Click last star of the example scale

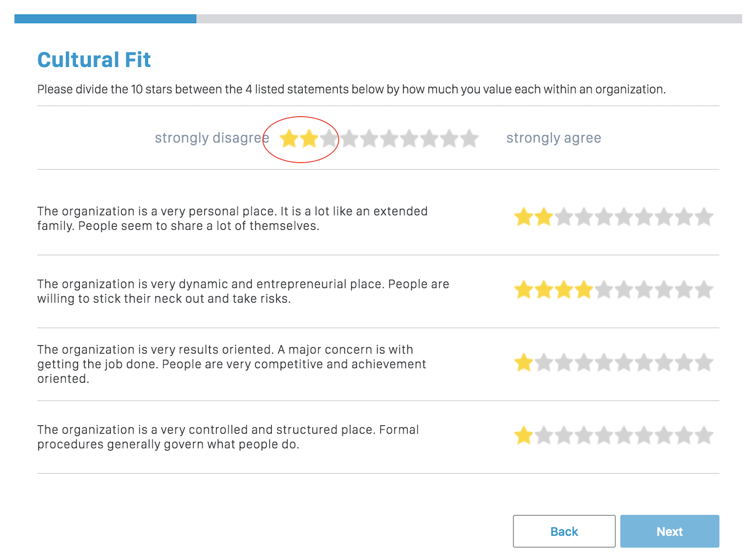(469, 139)
